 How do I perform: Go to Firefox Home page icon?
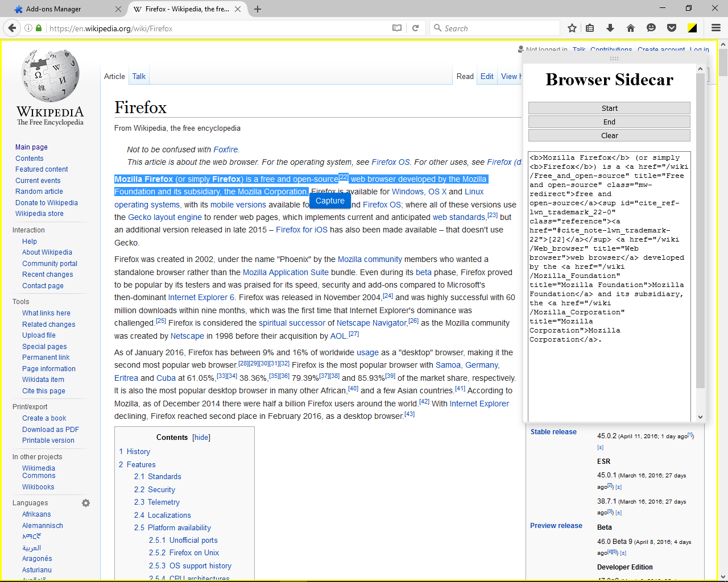(631, 28)
